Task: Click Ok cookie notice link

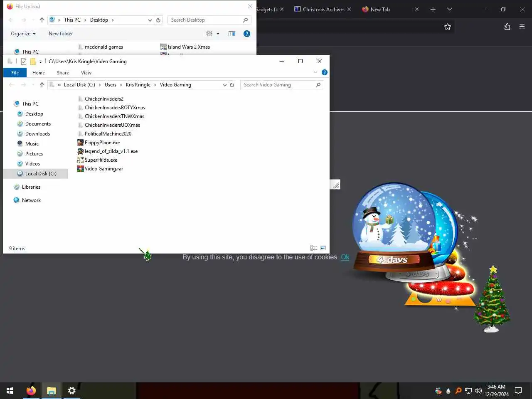Action: tap(345, 257)
